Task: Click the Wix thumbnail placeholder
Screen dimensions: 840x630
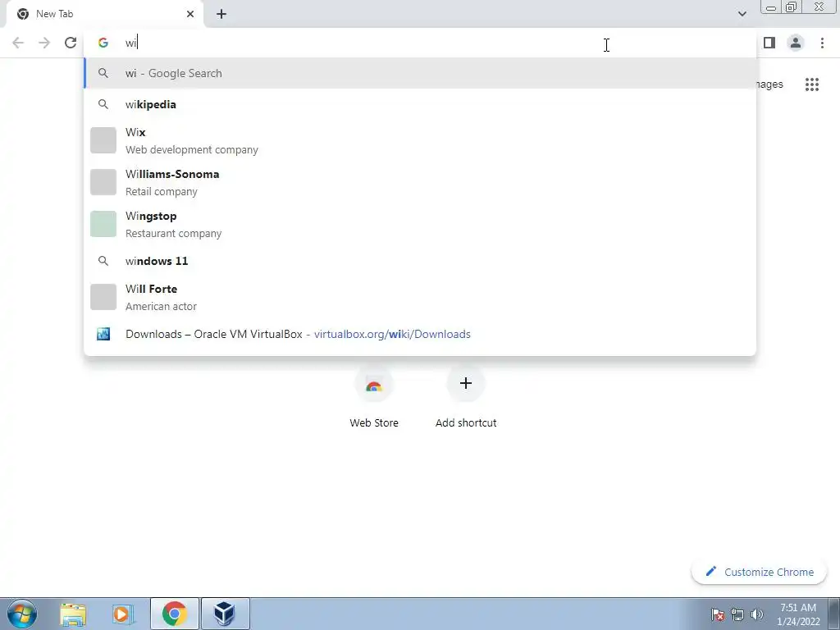Action: pyautogui.click(x=103, y=140)
